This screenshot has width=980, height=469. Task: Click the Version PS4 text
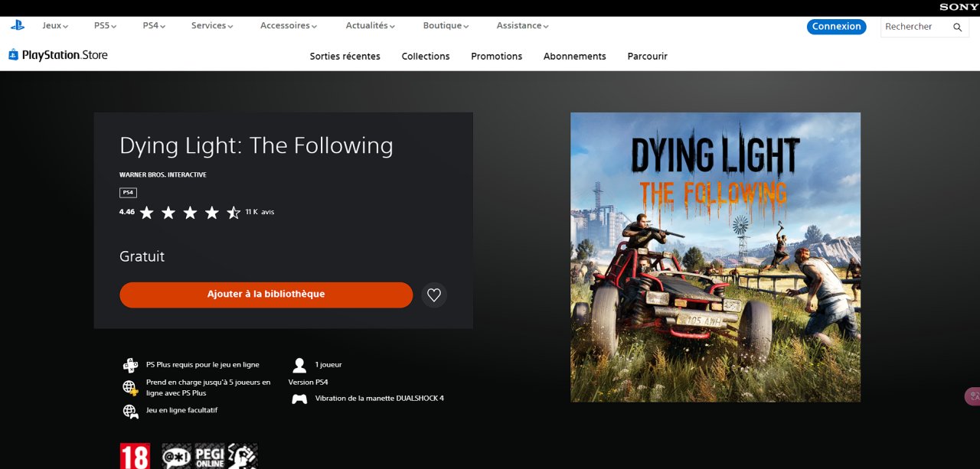click(x=308, y=382)
